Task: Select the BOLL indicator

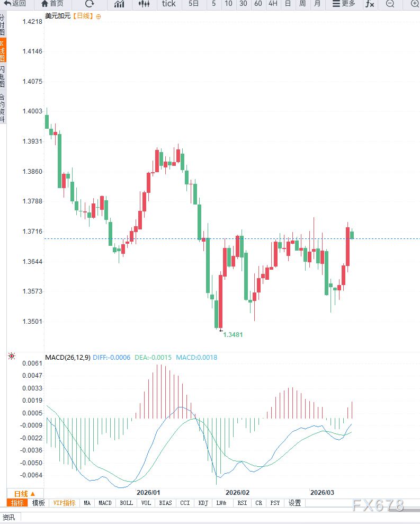Action: tap(126, 503)
